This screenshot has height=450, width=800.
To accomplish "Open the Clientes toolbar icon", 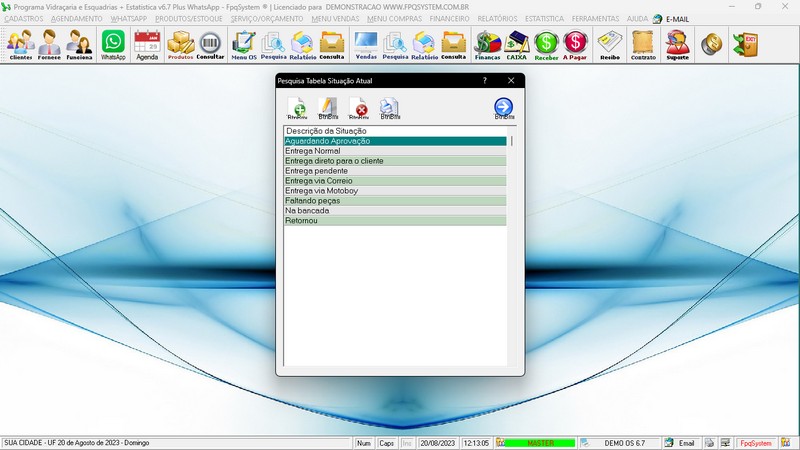I will [x=20, y=45].
